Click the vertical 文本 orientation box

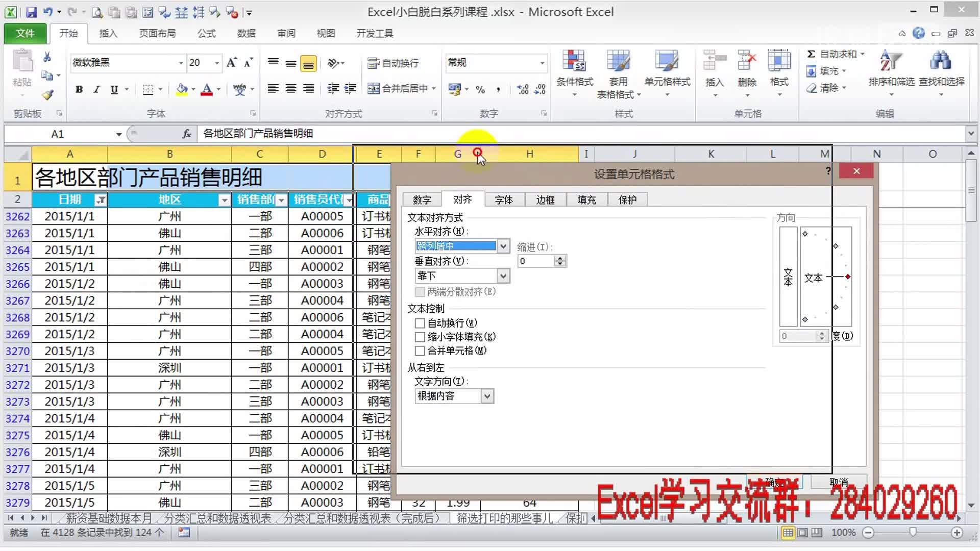[x=789, y=277]
